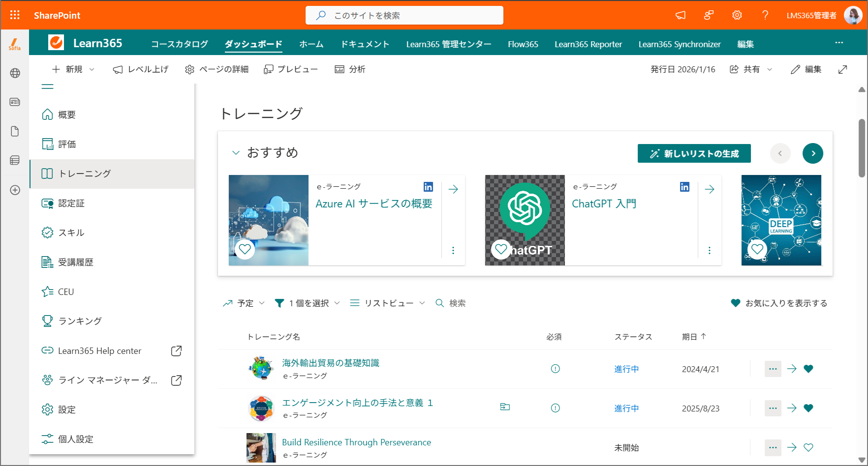This screenshot has width=868, height=466.
Task: Open 受講履歴 in sidebar
Action: pos(112,262)
